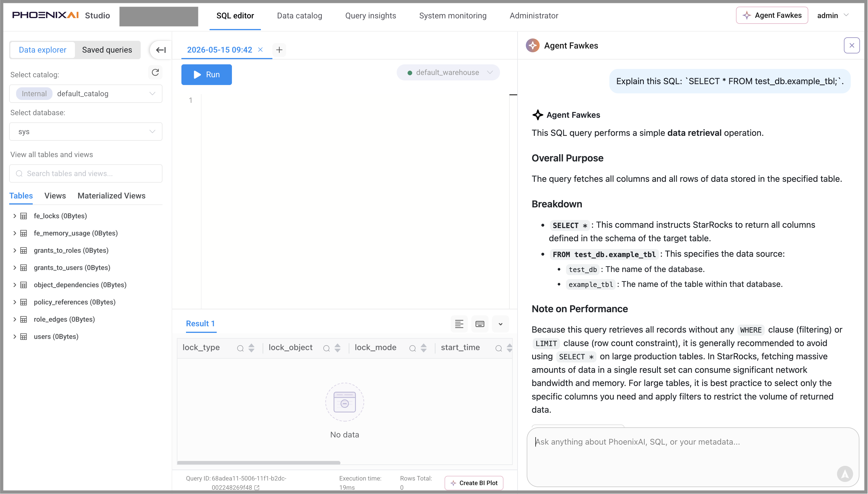868x494 pixels.
Task: Select the Result 1 tab
Action: click(x=200, y=324)
